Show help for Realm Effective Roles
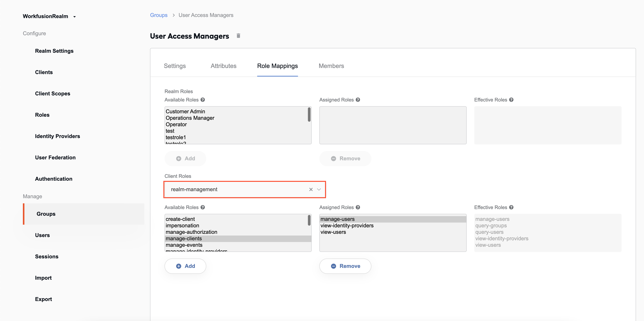 coord(512,100)
